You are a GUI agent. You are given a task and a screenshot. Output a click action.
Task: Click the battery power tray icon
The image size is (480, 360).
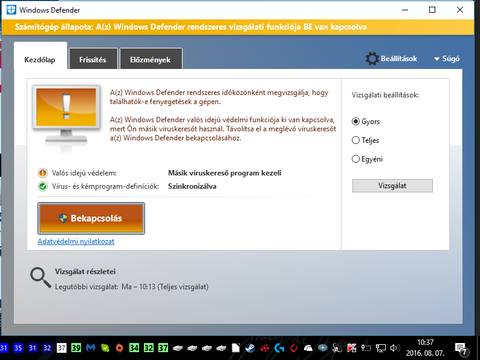[366, 348]
